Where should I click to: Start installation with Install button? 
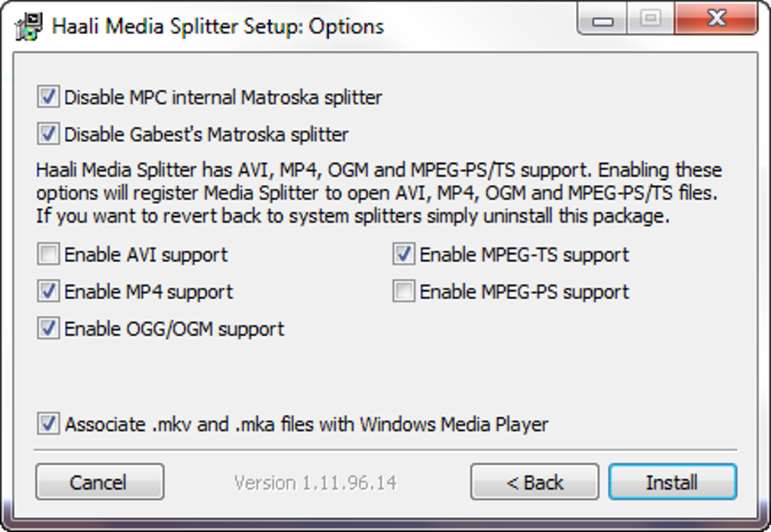(672, 482)
